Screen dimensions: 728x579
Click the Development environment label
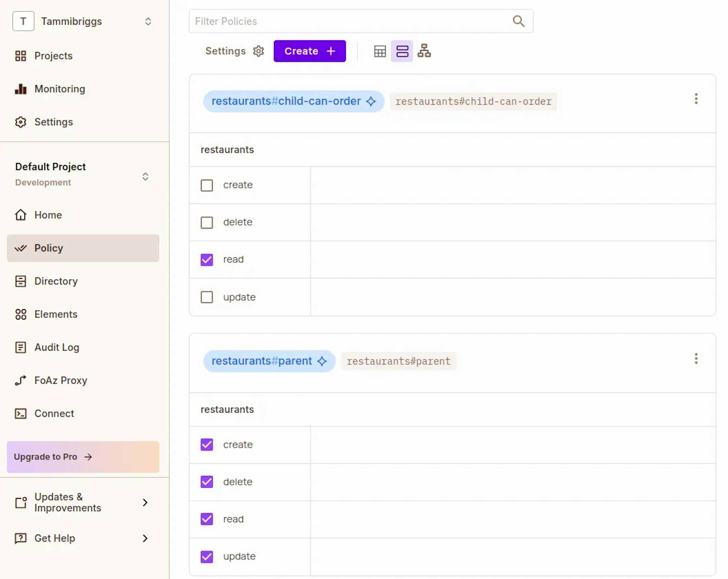(43, 182)
